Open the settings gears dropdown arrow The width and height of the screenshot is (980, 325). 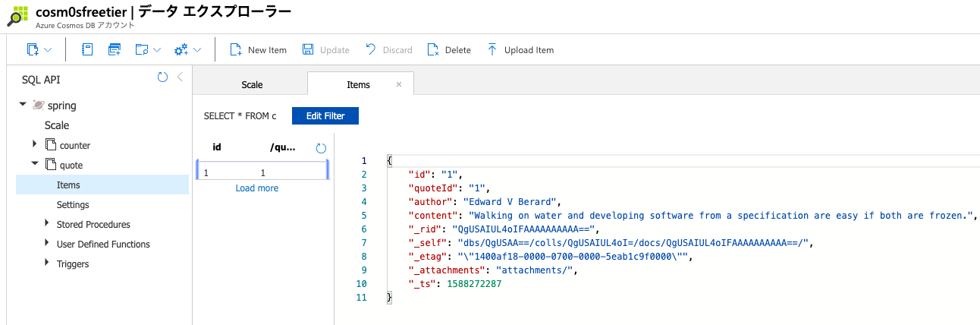tap(197, 50)
